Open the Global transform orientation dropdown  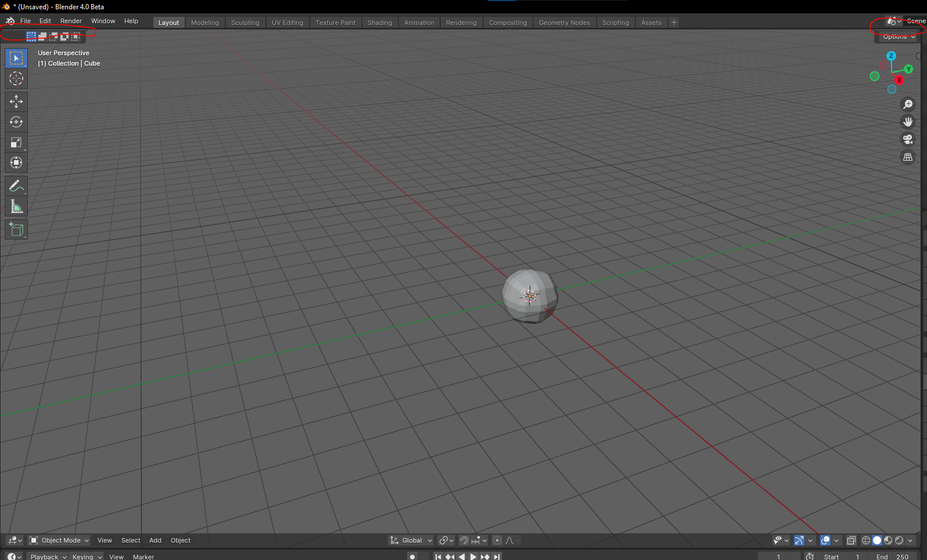(411, 540)
